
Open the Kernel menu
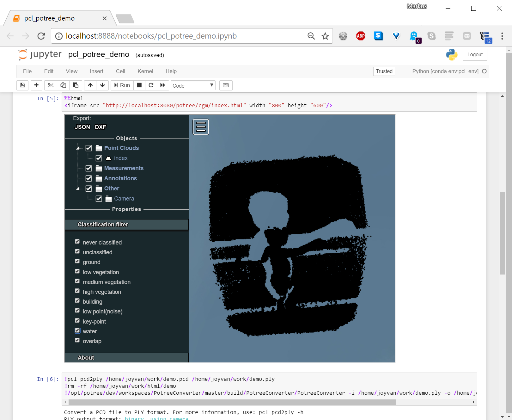(145, 71)
